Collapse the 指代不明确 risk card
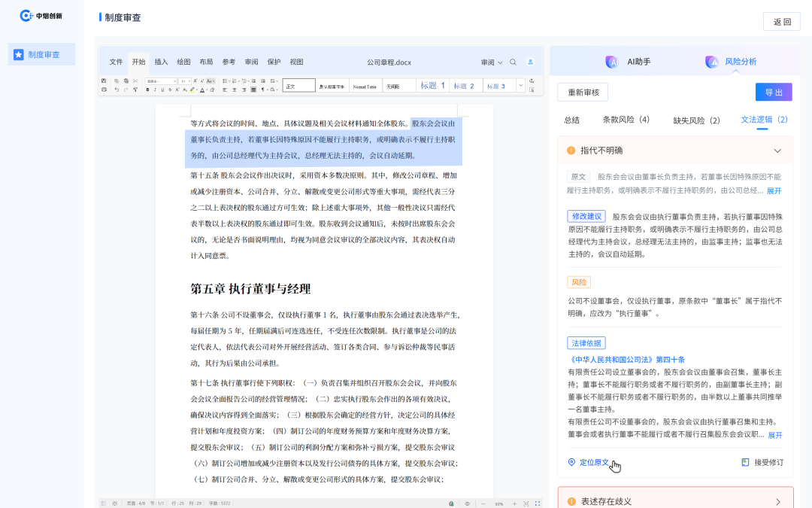The image size is (812, 508). pyautogui.click(x=777, y=151)
